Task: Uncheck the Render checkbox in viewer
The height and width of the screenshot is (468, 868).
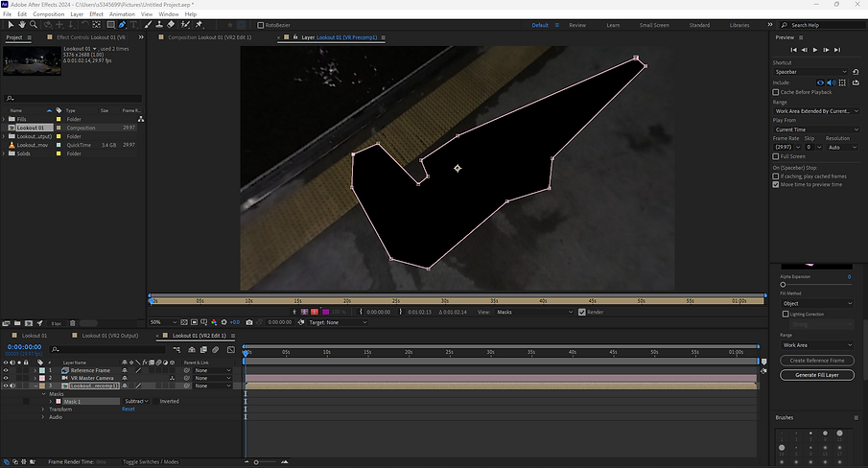Action: (582, 312)
